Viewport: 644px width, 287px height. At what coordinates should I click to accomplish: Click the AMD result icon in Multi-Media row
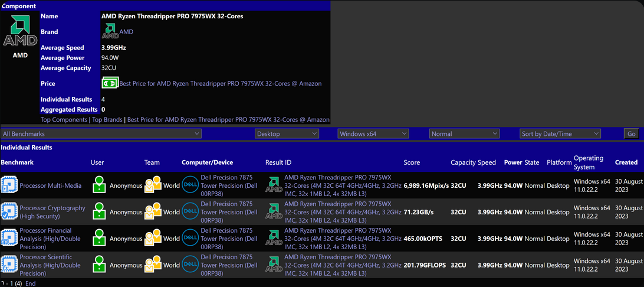click(274, 185)
